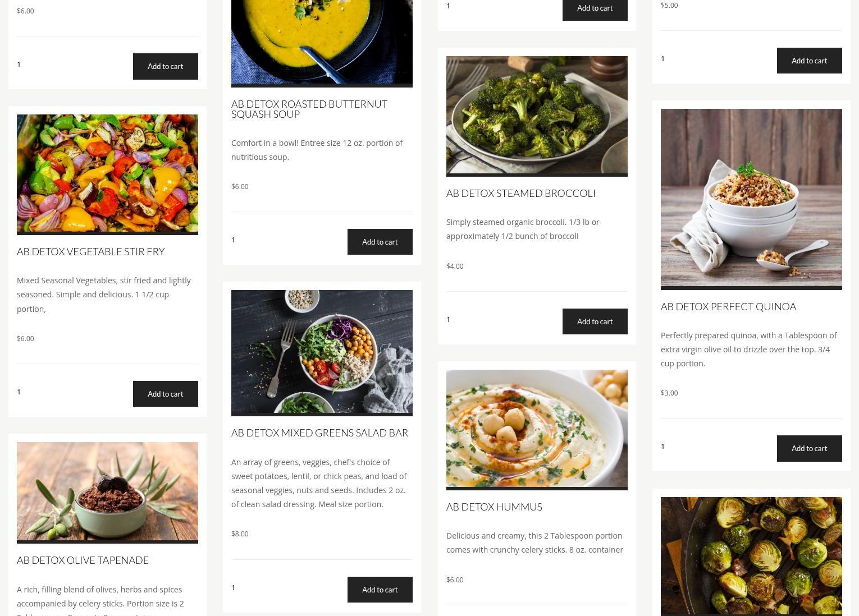
Task: View the Brussels sprouts product photo
Action: coord(751,557)
